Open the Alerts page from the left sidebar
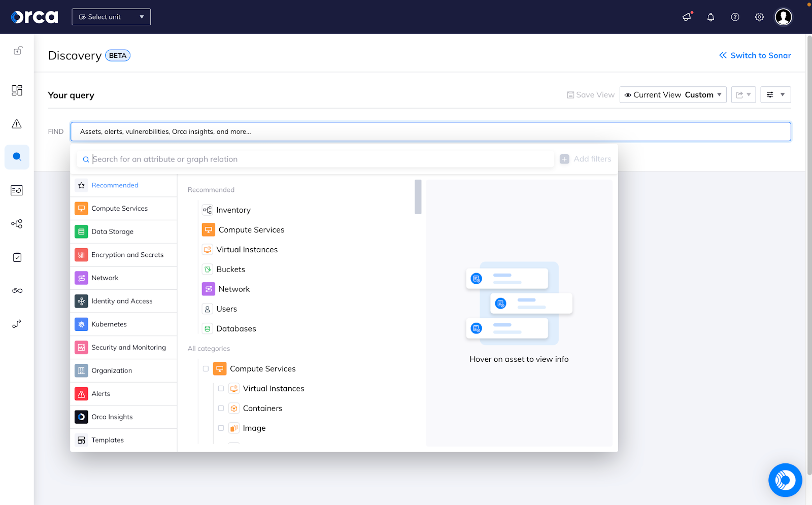 click(x=17, y=123)
